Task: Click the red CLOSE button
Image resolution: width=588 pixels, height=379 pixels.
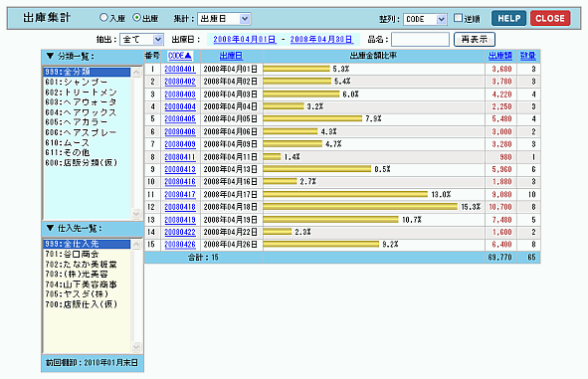Action: pyautogui.click(x=550, y=18)
